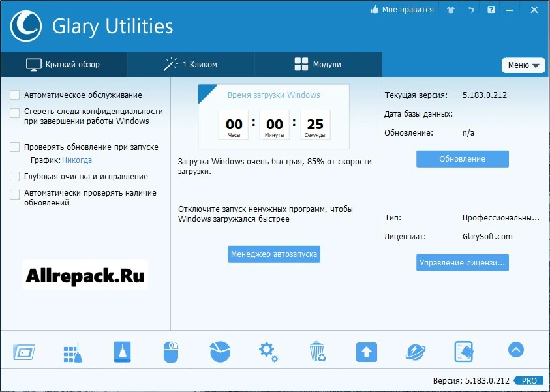550x392 pixels.
Task: Click the seconds counter showing 25
Action: [315, 125]
